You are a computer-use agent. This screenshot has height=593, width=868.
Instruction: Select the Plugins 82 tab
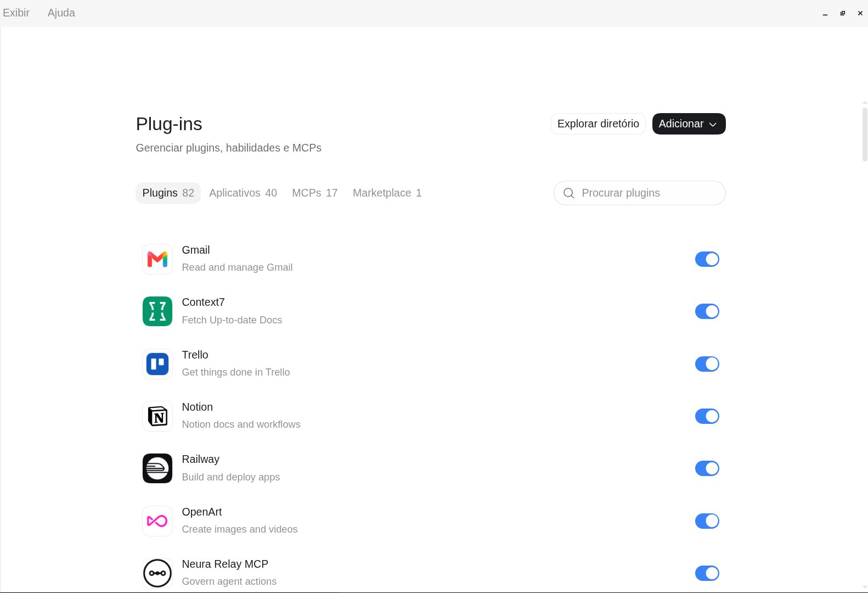168,193
